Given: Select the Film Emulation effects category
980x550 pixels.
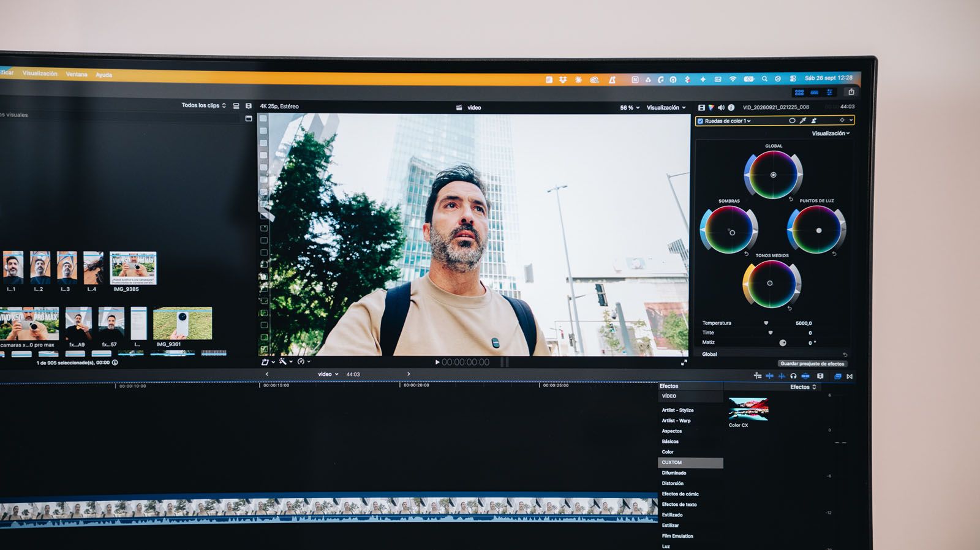Looking at the screenshot, I should point(677,536).
